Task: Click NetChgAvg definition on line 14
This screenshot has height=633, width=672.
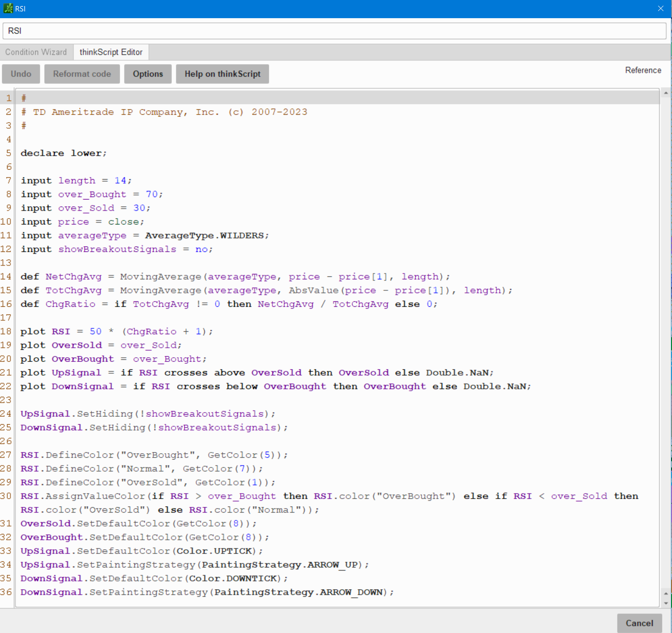Action: pos(73,276)
